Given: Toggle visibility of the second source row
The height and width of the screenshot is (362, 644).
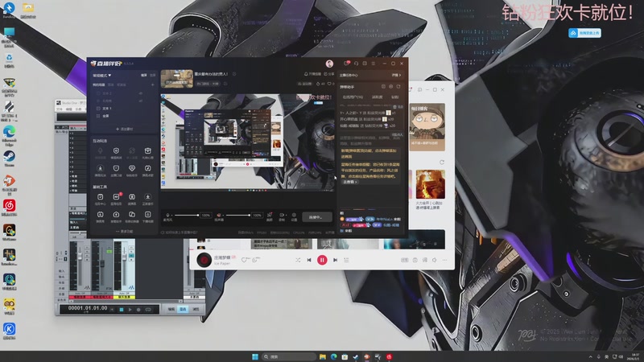Looking at the screenshot, I should pos(141,101).
